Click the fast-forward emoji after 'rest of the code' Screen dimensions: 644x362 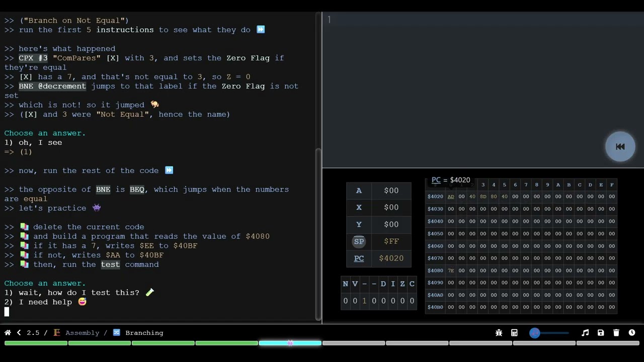coord(169,170)
